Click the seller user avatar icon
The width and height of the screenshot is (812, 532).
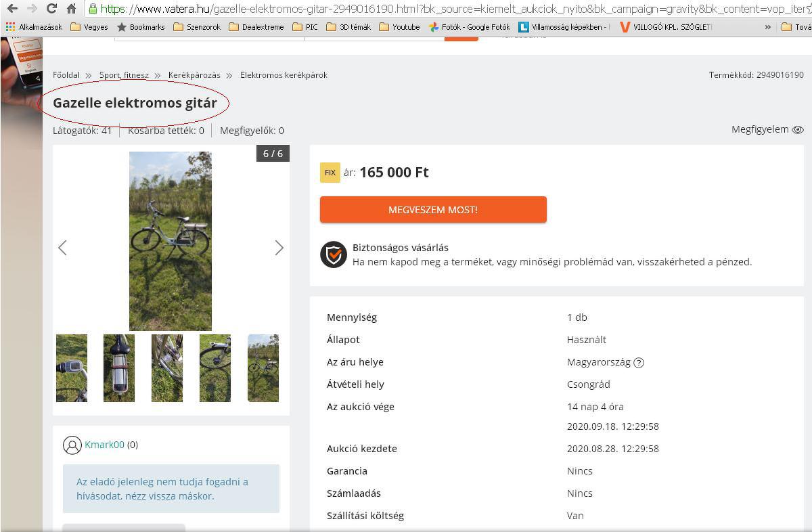pos(72,445)
